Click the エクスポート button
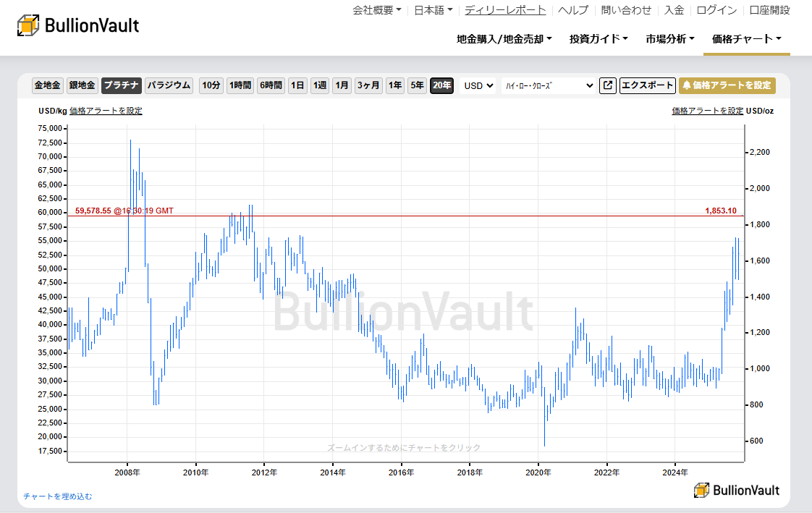This screenshot has width=812, height=513. pos(647,85)
